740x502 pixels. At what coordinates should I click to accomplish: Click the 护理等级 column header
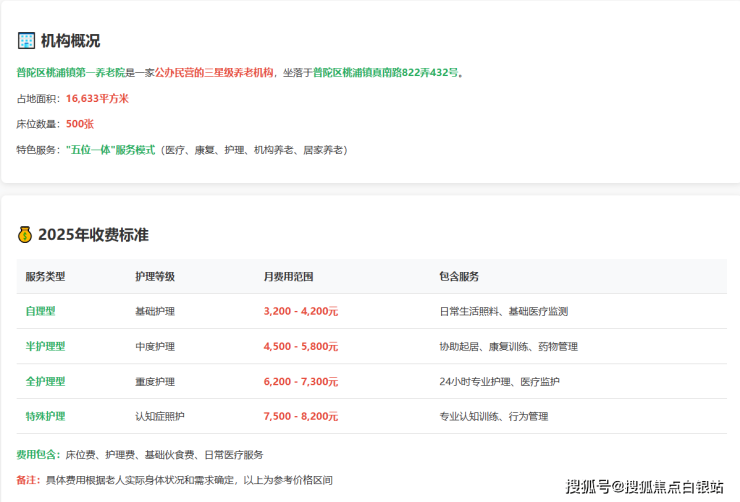click(155, 277)
